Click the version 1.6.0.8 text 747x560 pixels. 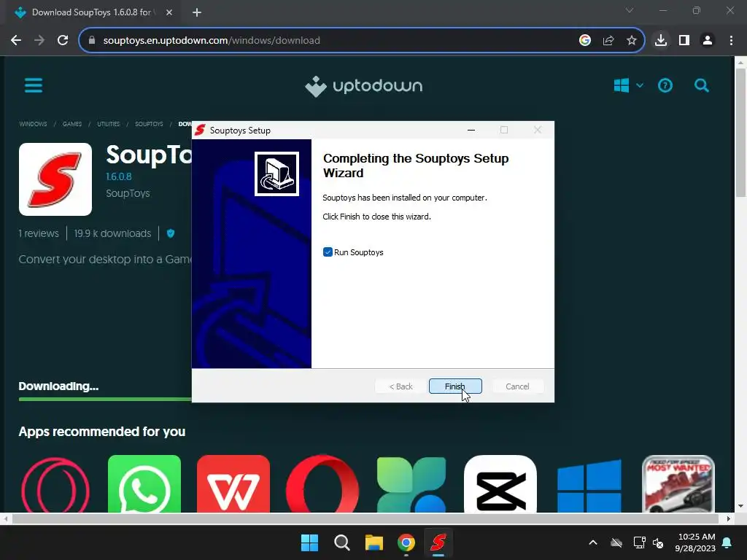coord(119,176)
